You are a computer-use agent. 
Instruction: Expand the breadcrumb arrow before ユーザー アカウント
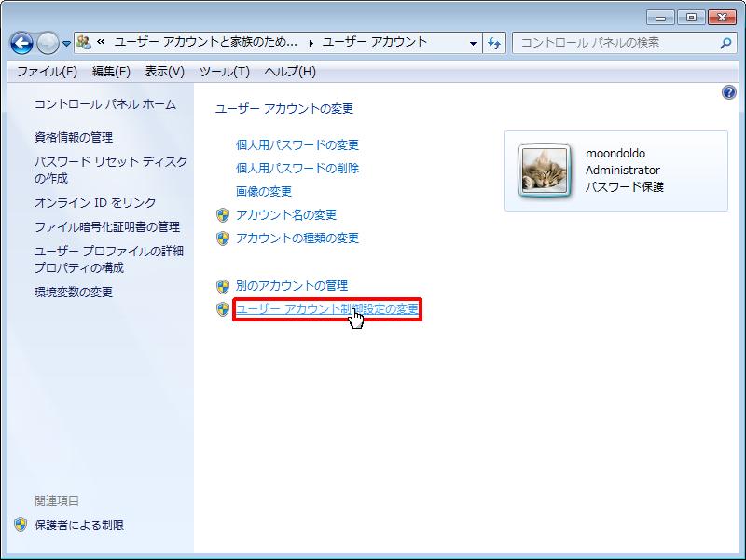tap(312, 42)
